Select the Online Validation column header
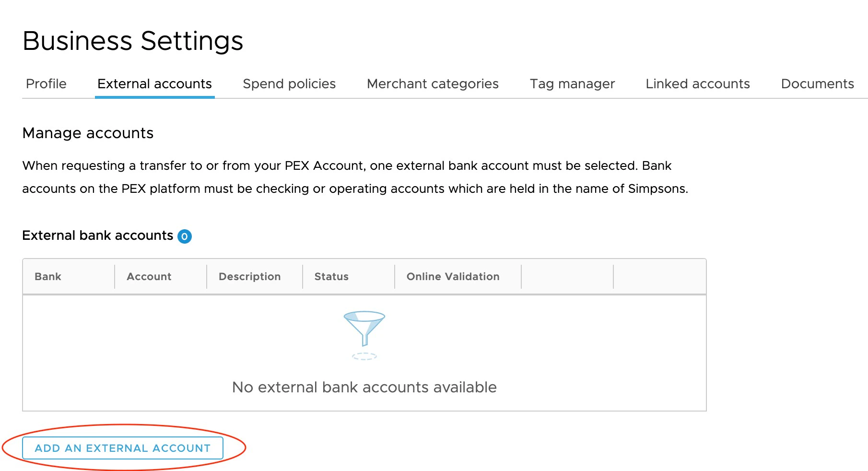868x471 pixels. 453,276
